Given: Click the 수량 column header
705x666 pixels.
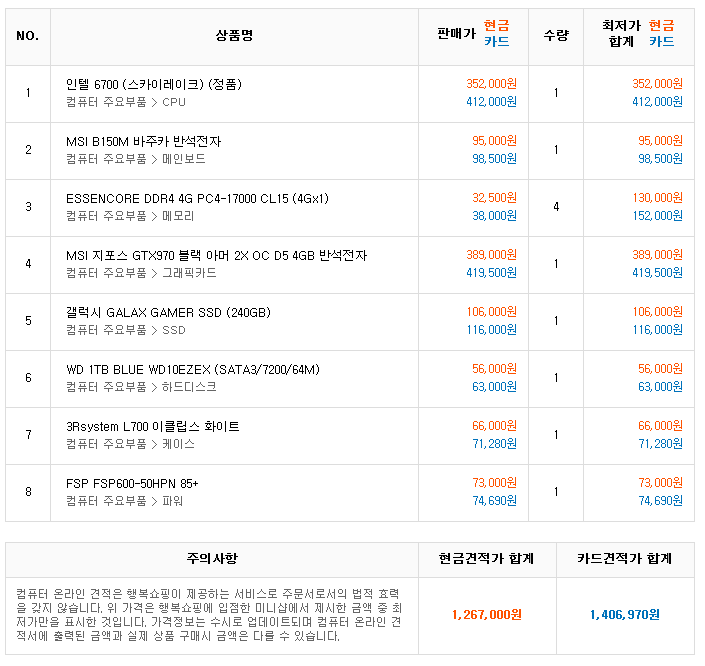Looking at the screenshot, I should coord(556,35).
